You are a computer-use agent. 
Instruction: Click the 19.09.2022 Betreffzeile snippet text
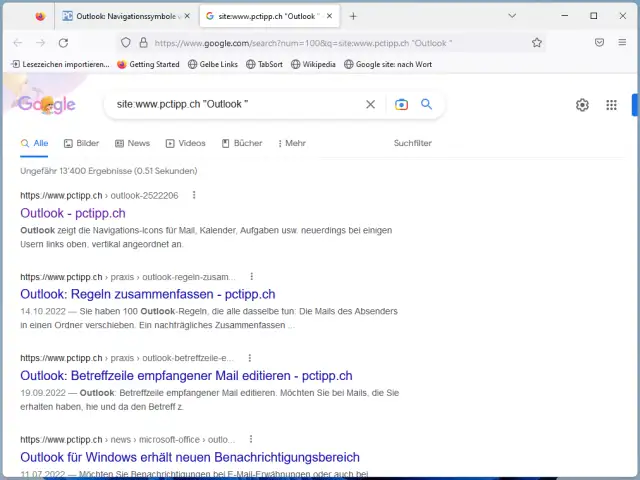pyautogui.click(x=209, y=400)
